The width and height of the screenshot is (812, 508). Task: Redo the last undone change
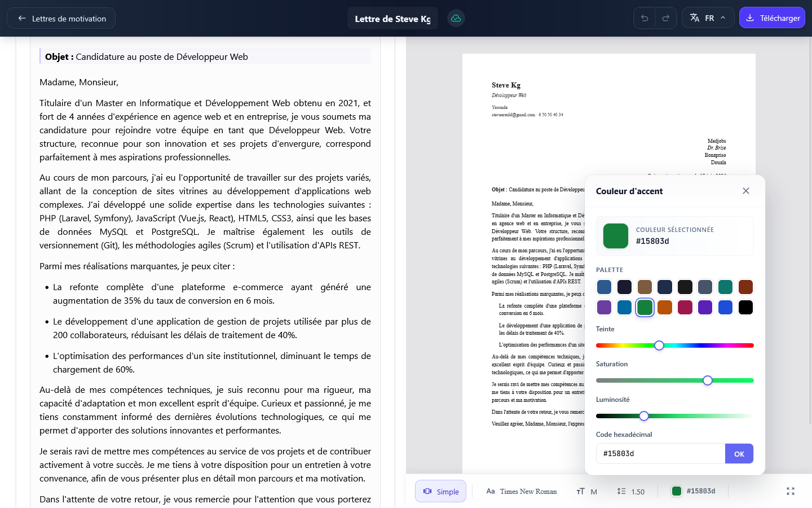tap(666, 18)
